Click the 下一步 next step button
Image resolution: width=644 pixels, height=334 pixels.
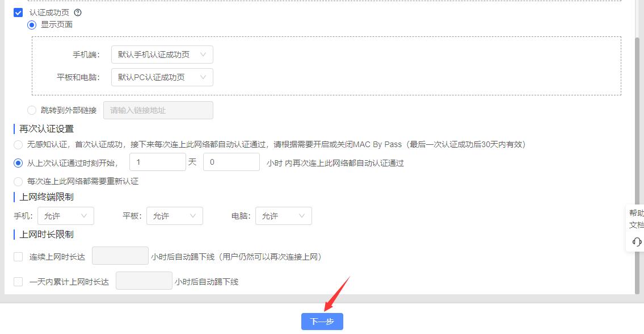pyautogui.click(x=322, y=322)
